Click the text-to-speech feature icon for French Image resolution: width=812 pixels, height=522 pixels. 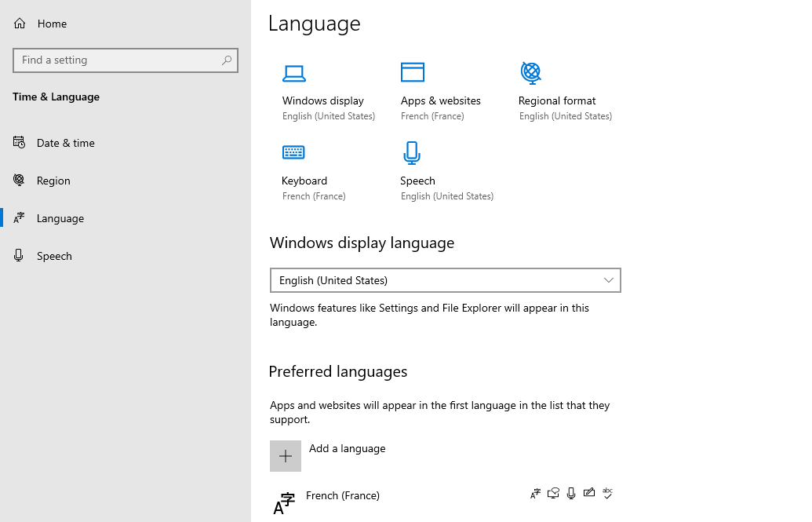(553, 494)
